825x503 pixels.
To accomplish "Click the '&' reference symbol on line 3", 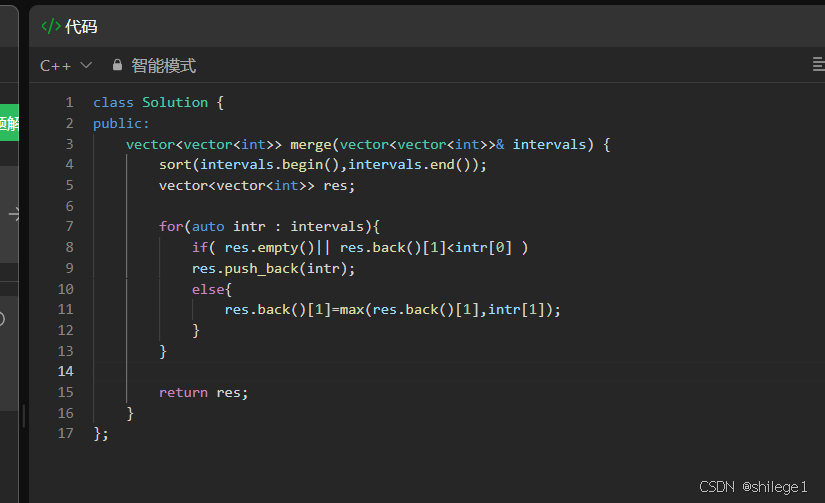I will (500, 144).
